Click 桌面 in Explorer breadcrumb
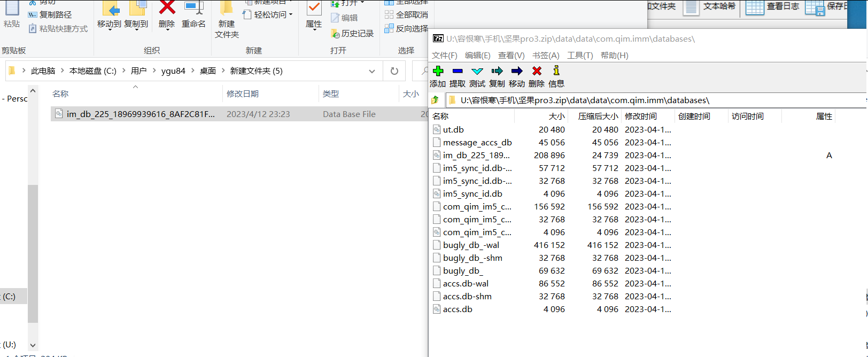 [x=208, y=71]
